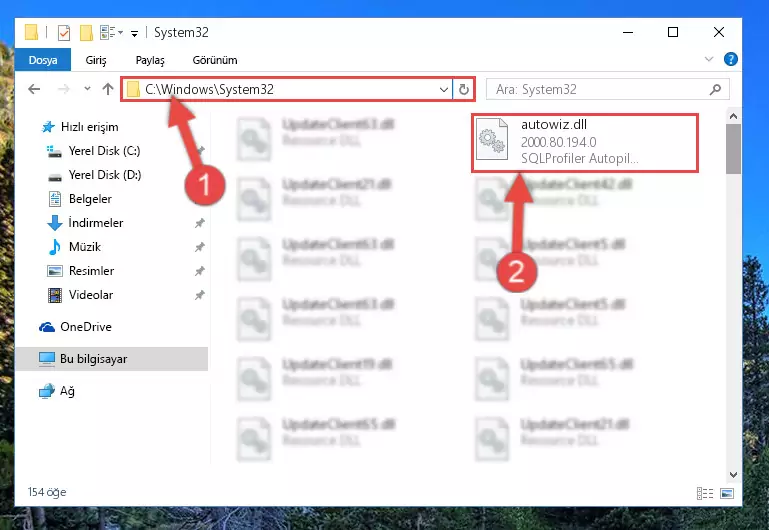Click the vertical scrollbar thumb
This screenshot has width=769, height=530.
[733, 149]
